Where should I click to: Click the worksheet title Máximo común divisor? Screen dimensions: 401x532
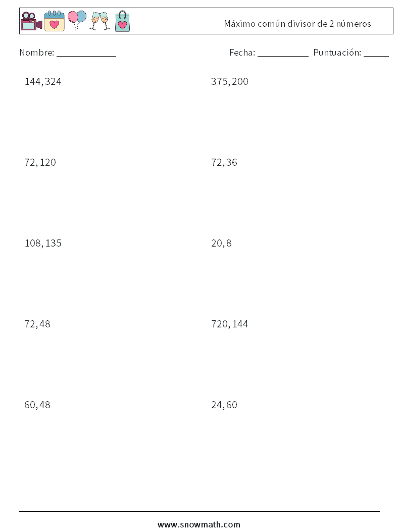pos(297,24)
